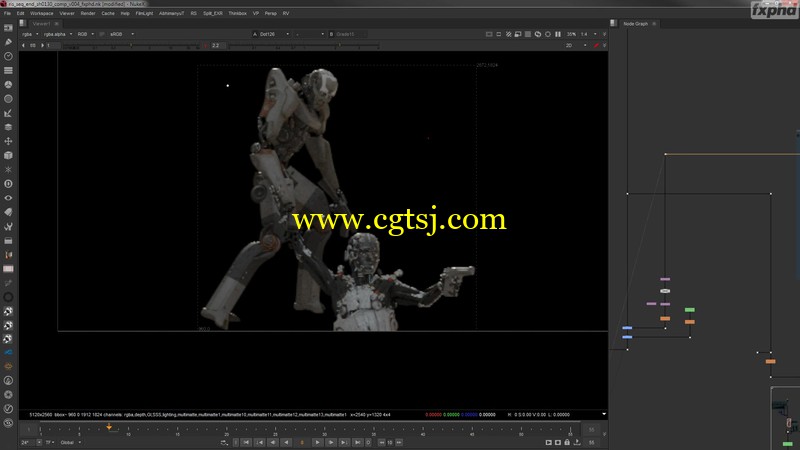
Task: Open the Time nodes clock icon
Action: click(x=8, y=56)
